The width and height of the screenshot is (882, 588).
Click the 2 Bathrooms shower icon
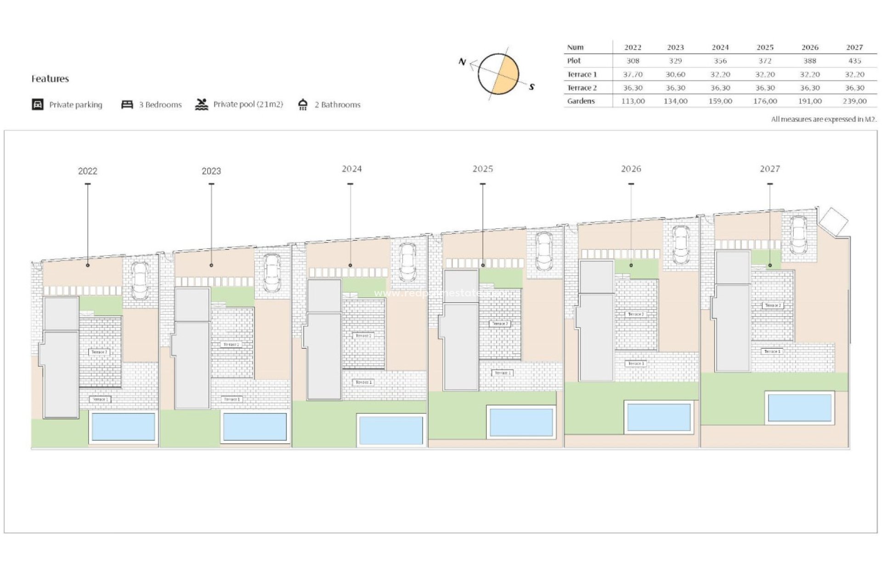coord(303,105)
